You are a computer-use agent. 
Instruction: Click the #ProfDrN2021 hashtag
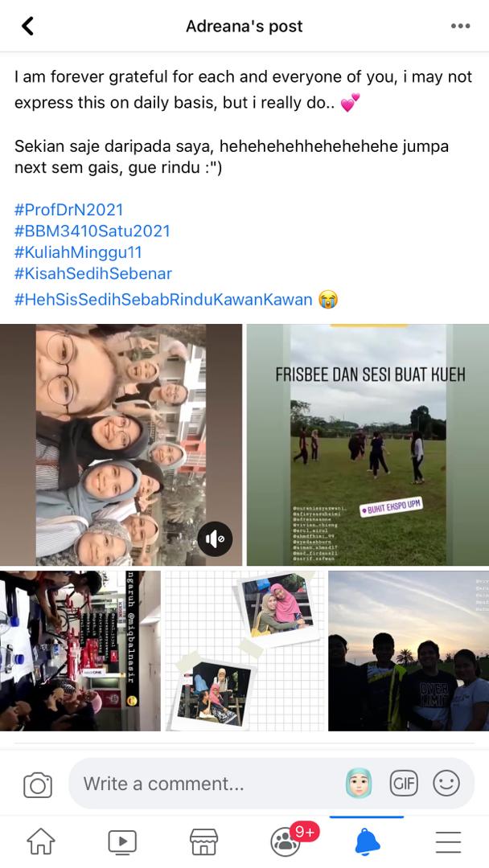click(x=68, y=210)
